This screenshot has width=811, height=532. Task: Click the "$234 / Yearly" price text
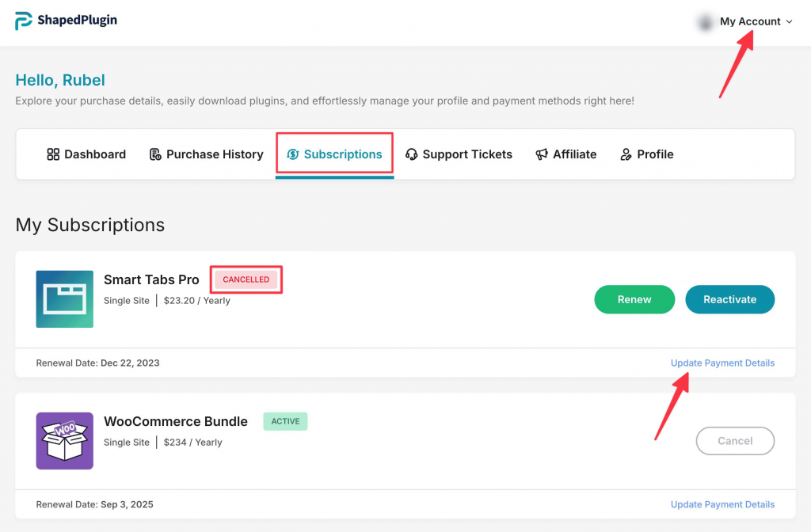tap(193, 442)
